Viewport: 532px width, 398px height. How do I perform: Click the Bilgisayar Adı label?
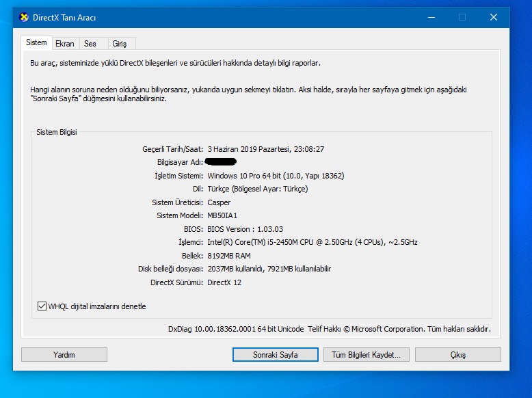coord(180,162)
